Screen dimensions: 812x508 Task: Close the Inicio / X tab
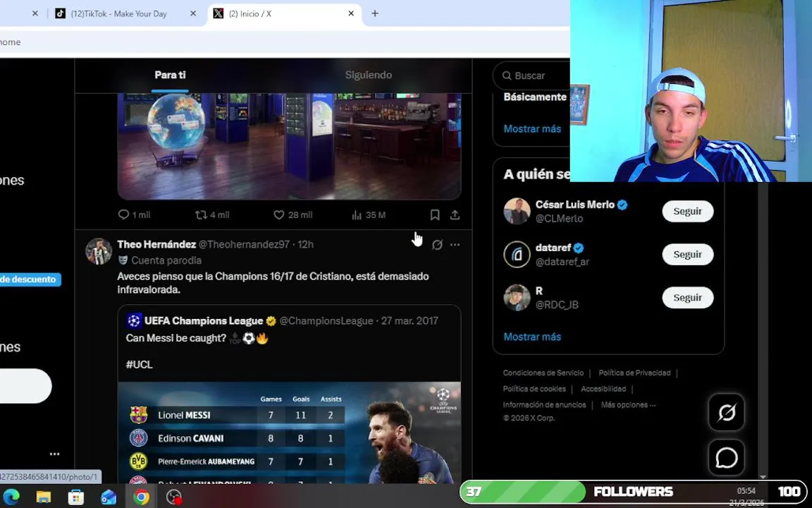point(351,14)
